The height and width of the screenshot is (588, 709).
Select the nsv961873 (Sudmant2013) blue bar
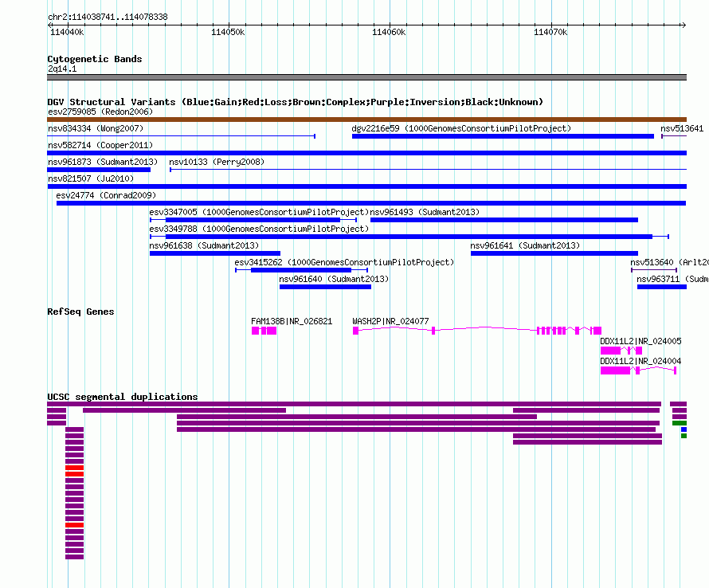(x=99, y=170)
